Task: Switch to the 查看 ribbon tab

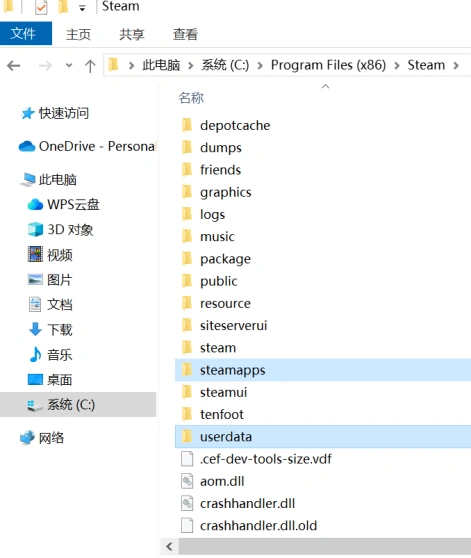Action: (x=185, y=34)
